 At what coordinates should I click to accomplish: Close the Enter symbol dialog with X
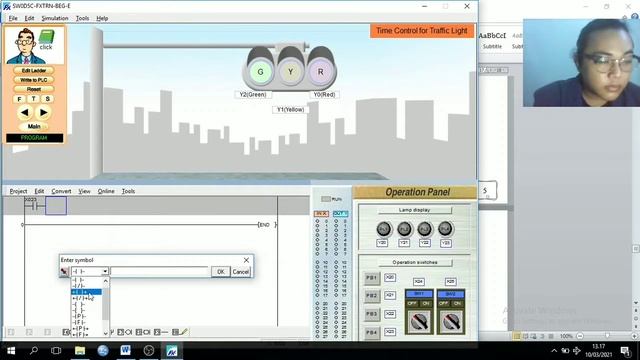(x=246, y=260)
